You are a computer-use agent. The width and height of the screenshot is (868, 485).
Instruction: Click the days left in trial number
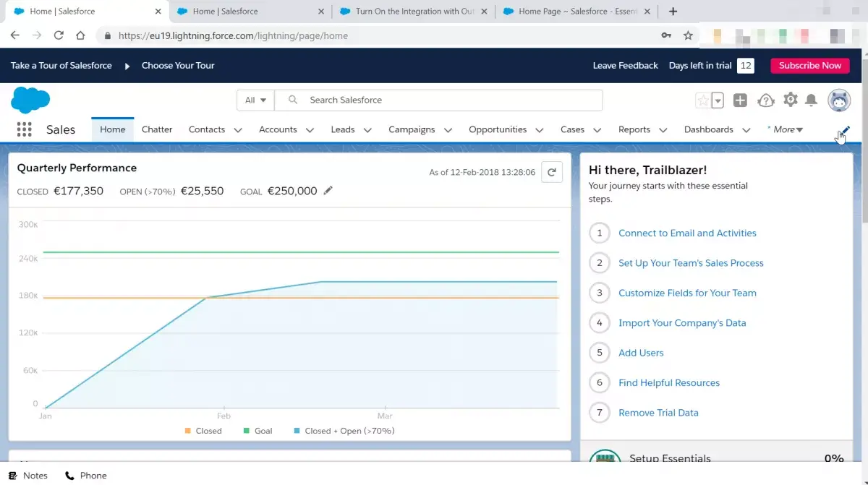coord(746,66)
